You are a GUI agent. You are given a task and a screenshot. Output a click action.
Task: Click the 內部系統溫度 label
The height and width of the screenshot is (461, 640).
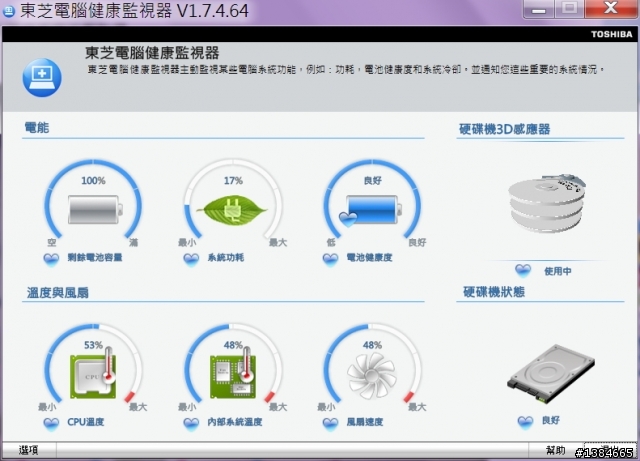click(235, 422)
